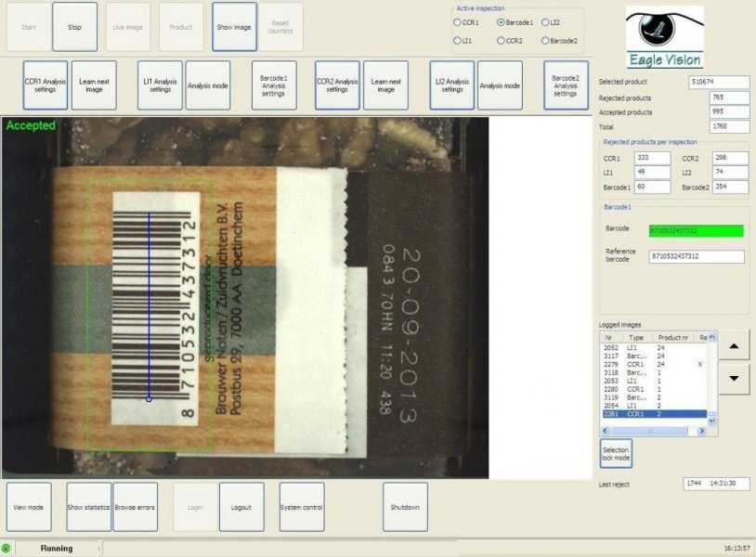Click the LI1 rejected count field
Viewport: 756px width, 557px height.
click(652, 172)
